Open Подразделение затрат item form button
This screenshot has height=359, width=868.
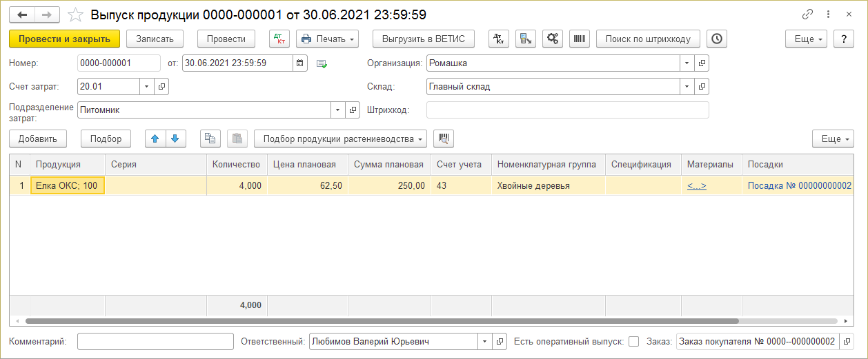pos(353,110)
